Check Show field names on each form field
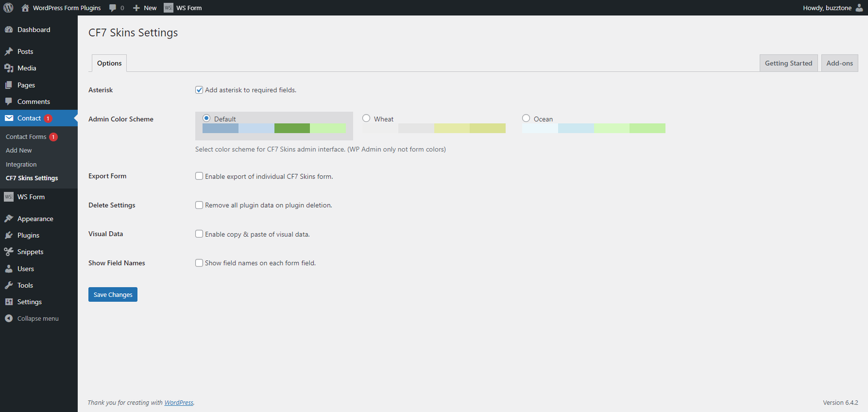Screen dimensions: 868x412 (199, 263)
